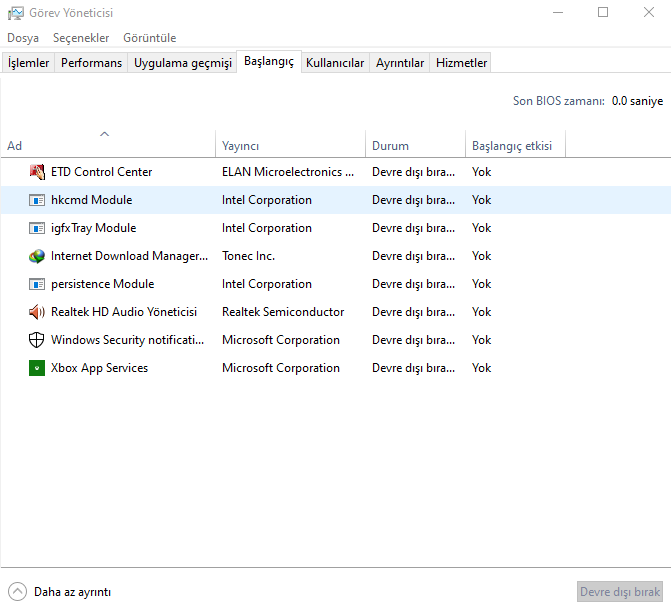The height and width of the screenshot is (608, 671).
Task: Switch to the Kullanıcılar tab
Action: (335, 63)
